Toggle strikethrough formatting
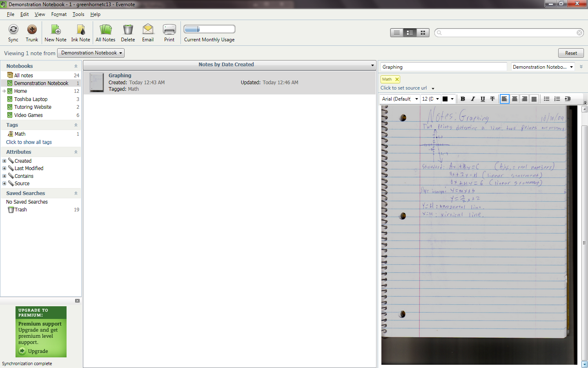Image resolution: width=588 pixels, height=368 pixels. 492,99
